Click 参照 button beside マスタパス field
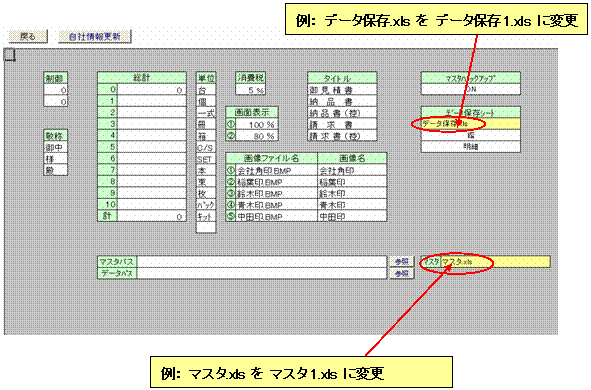Screen dimensions: 591x390 402,262
